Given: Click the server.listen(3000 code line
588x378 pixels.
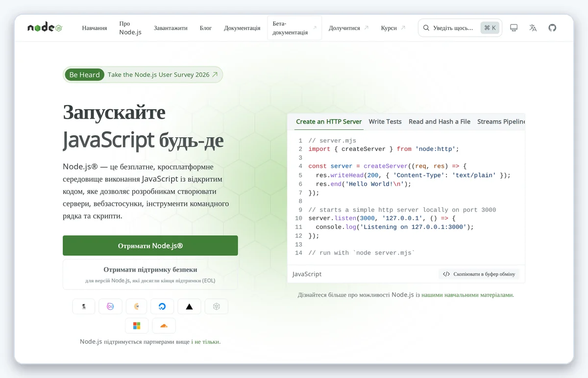Looking at the screenshot, I should point(382,218).
